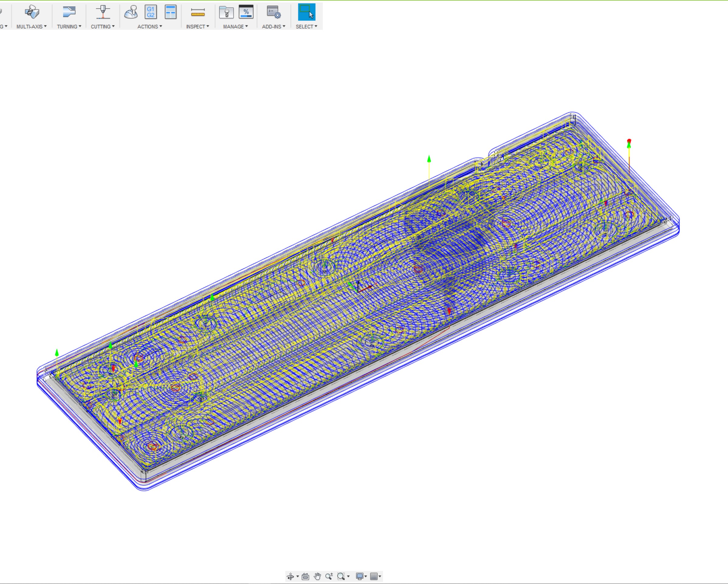
Task: Open Grid and Snaps settings dropdown
Action: [375, 576]
